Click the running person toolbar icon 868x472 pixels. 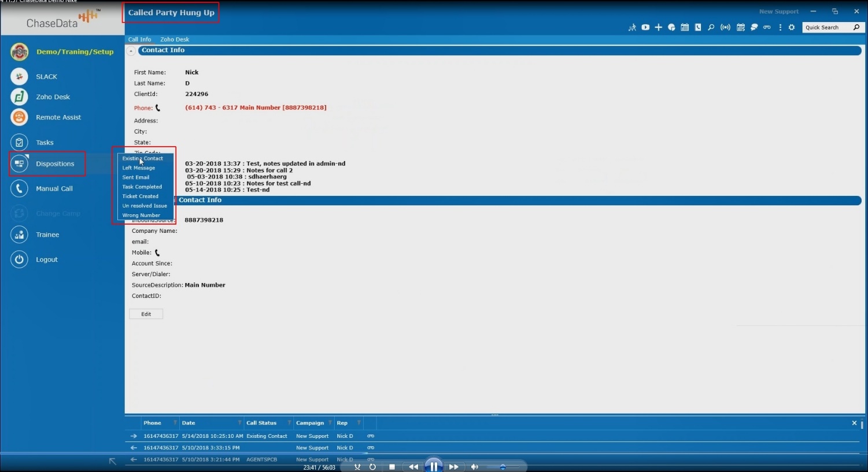coord(632,27)
